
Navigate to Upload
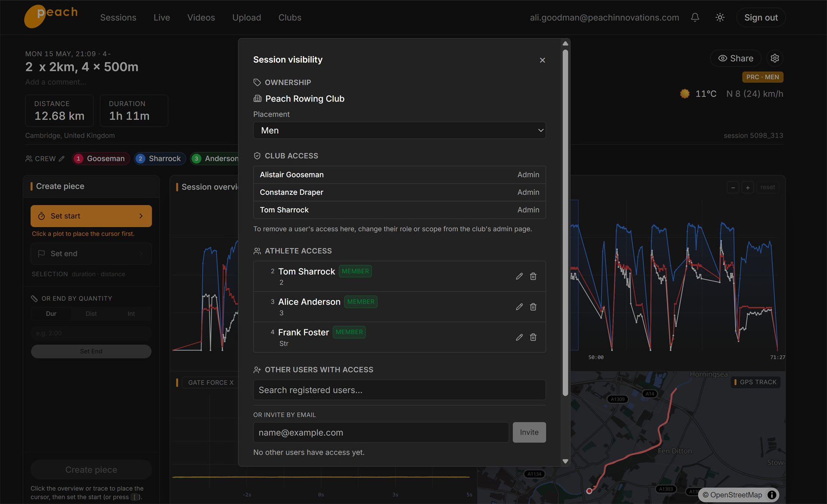246,18
